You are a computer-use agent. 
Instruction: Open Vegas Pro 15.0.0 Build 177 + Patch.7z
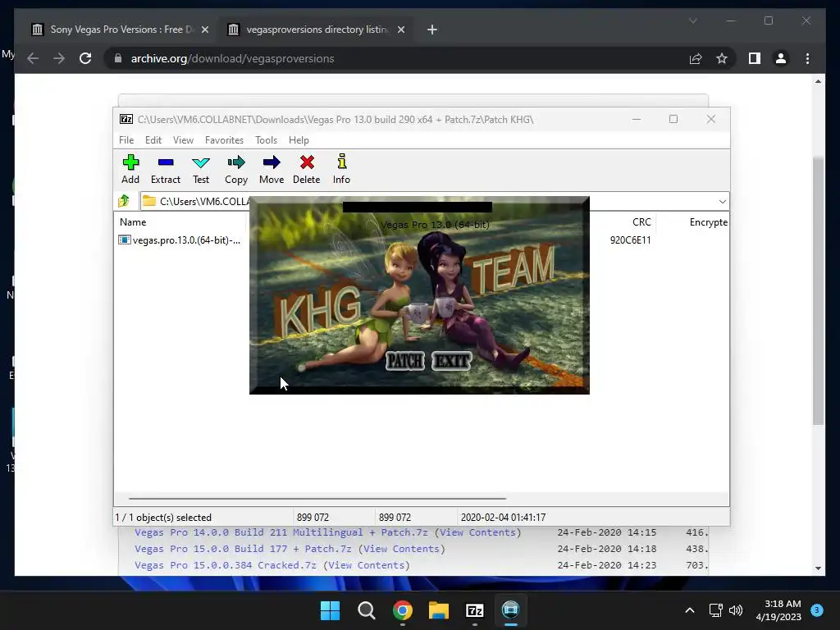(x=243, y=549)
